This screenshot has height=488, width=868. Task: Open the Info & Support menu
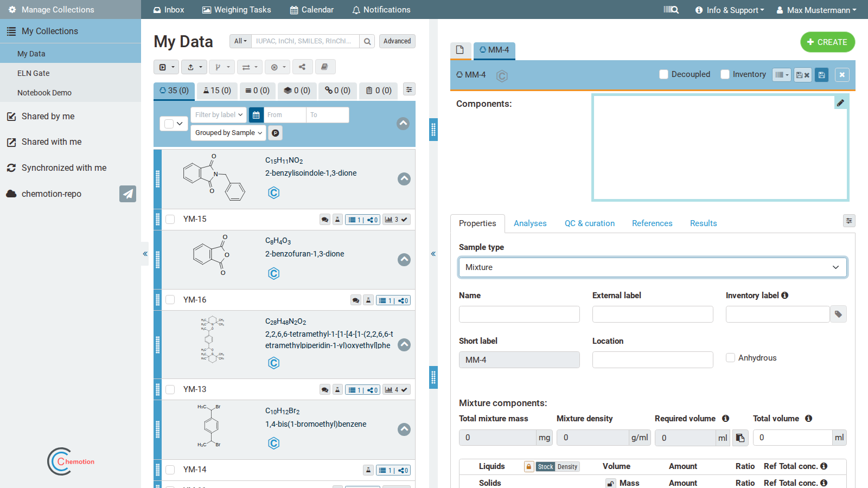pos(730,10)
